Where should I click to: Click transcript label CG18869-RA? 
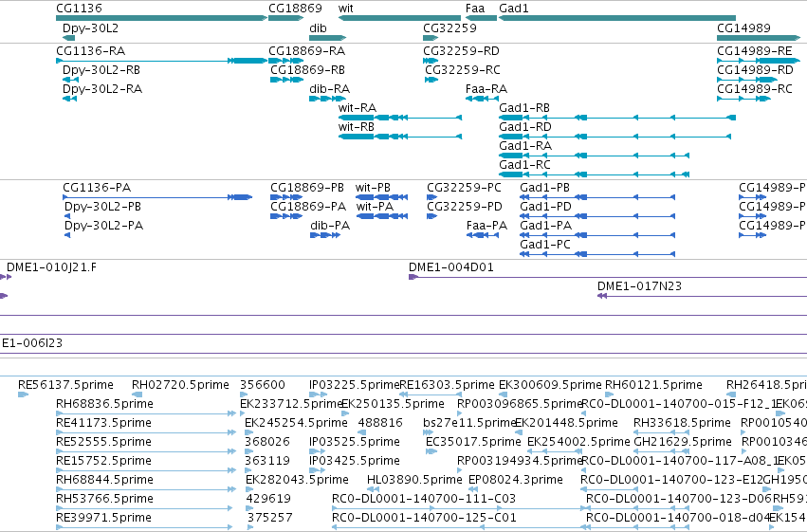pyautogui.click(x=306, y=51)
